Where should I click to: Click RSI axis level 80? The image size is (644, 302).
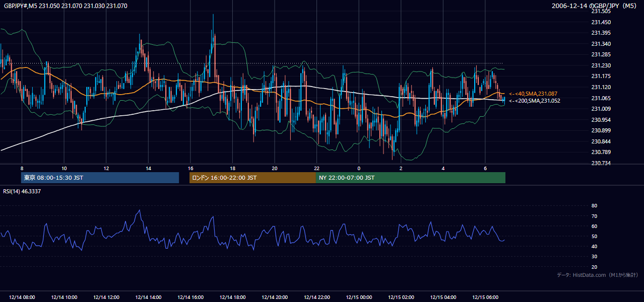coord(594,206)
